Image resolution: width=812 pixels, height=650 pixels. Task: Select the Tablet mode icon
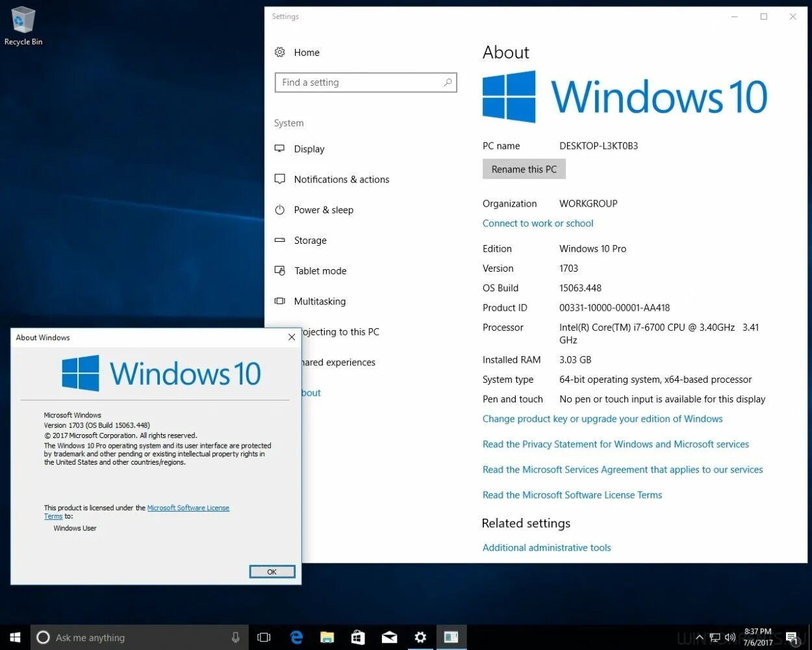pos(280,270)
